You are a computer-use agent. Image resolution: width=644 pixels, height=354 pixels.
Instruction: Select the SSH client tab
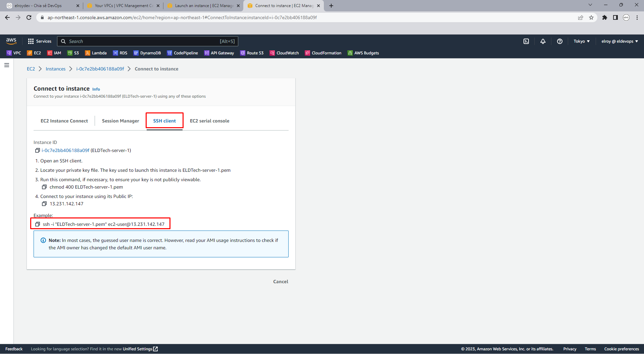tap(164, 121)
